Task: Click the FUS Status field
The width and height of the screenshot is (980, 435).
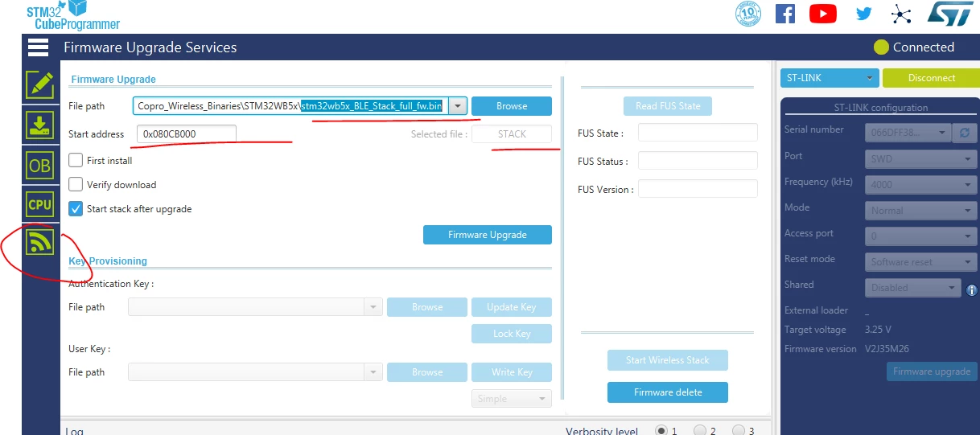Action: [x=698, y=161]
